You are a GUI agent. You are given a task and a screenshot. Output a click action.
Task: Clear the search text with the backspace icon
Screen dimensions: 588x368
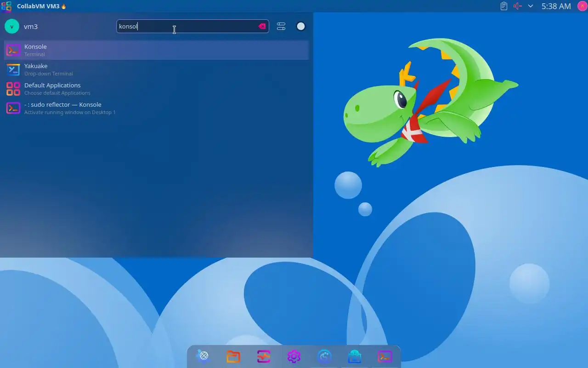click(262, 26)
